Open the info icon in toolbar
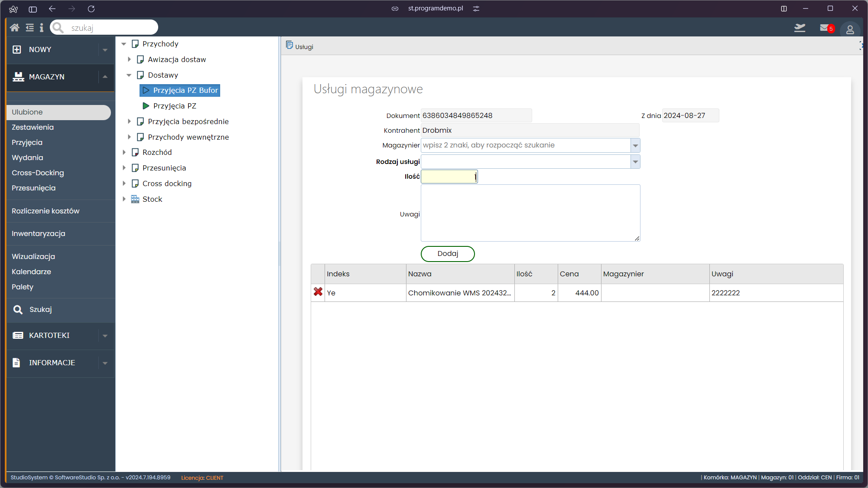The height and width of the screenshot is (488, 868). pos(42,28)
